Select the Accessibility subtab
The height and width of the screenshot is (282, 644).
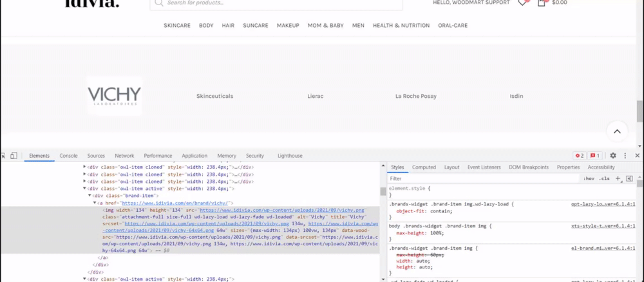pyautogui.click(x=601, y=167)
